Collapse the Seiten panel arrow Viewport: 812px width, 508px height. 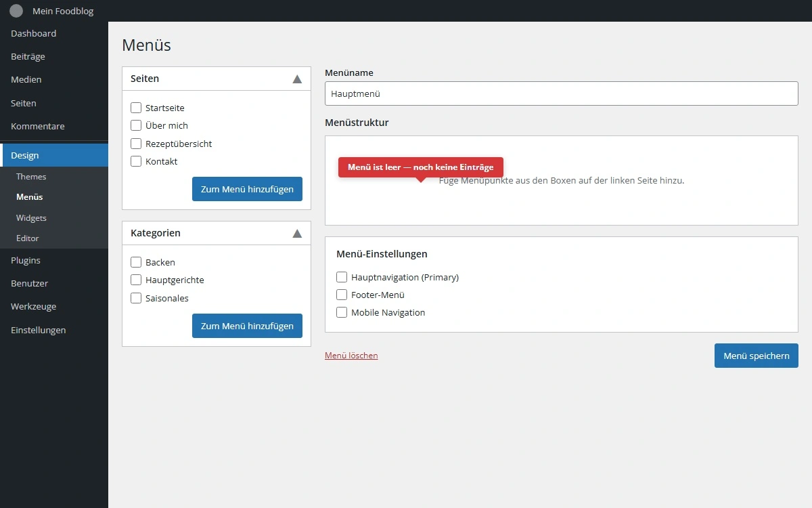(x=296, y=79)
